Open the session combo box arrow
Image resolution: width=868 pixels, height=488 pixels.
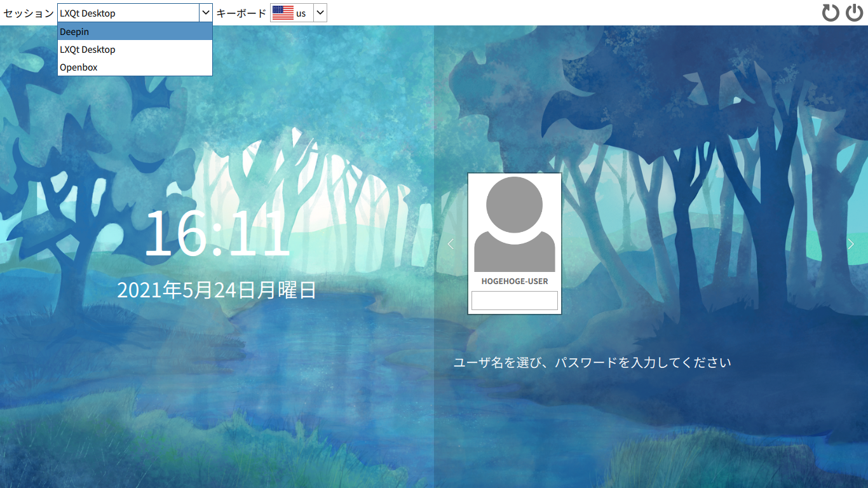click(x=205, y=13)
